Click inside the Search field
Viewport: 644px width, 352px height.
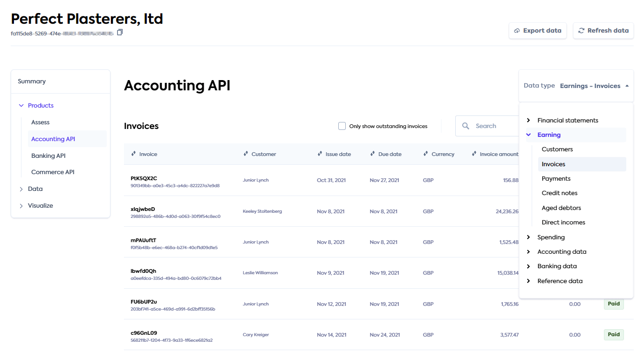click(489, 126)
